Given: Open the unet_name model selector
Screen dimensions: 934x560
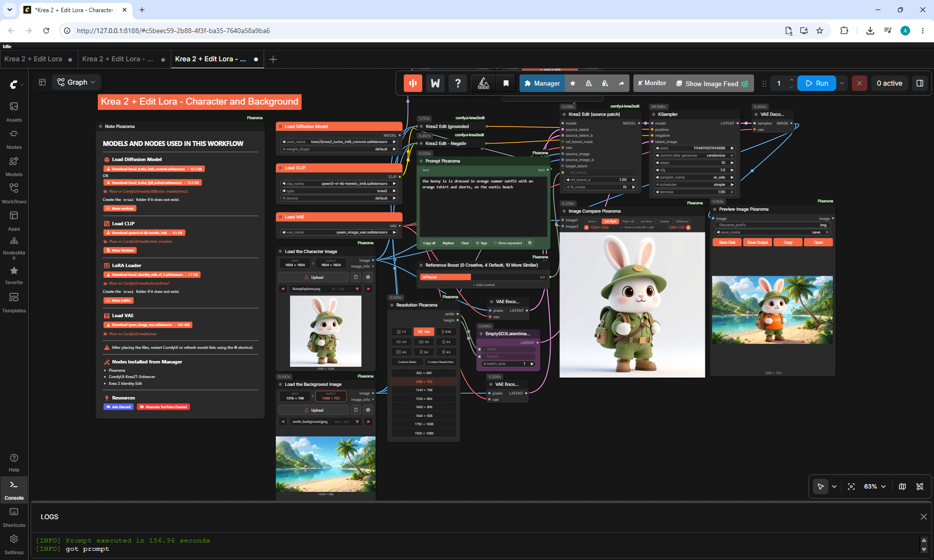Looking at the screenshot, I should coord(339,142).
